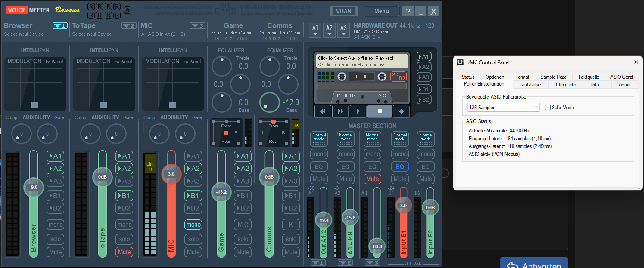Start cassette playback
Viewport: 644px width, 268px height.
pyautogui.click(x=358, y=111)
